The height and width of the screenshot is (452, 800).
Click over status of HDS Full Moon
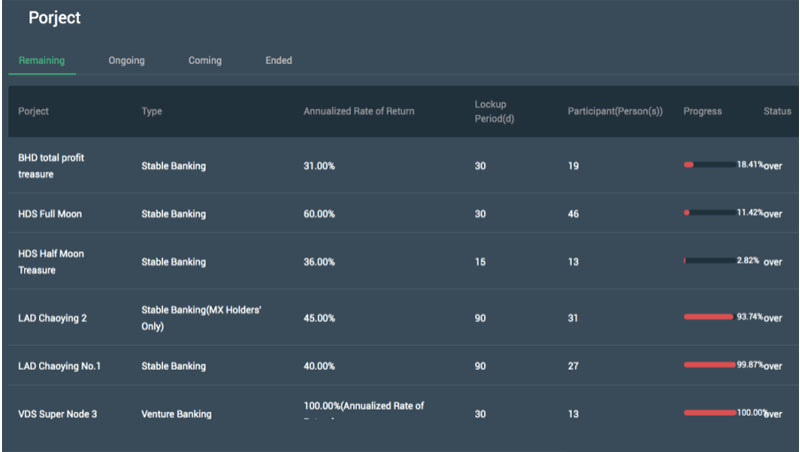(x=773, y=214)
